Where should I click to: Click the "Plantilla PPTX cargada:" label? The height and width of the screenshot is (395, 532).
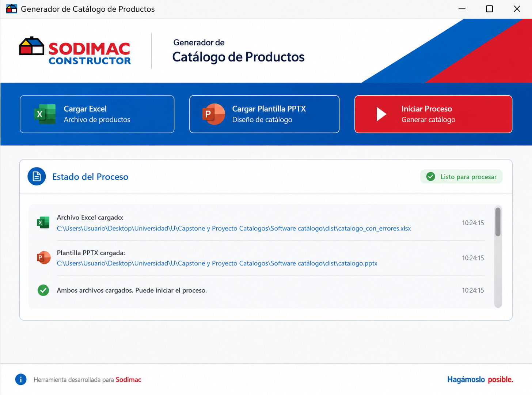91,253
